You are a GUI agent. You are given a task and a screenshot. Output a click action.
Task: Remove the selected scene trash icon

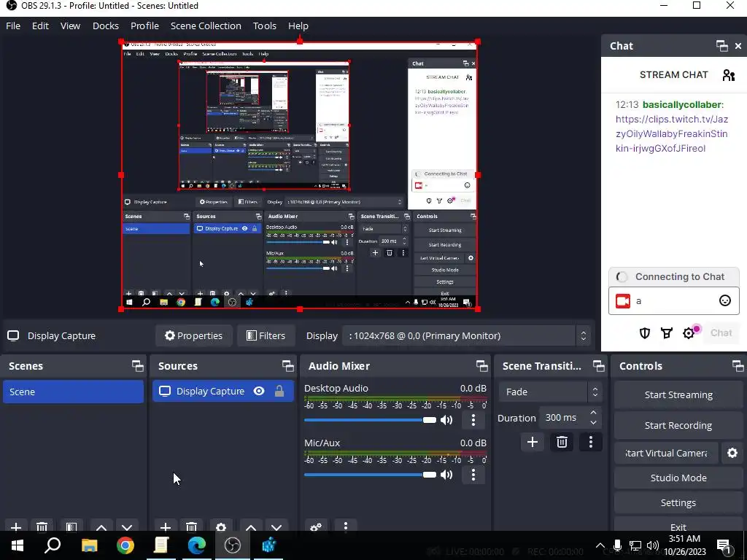coord(42,527)
